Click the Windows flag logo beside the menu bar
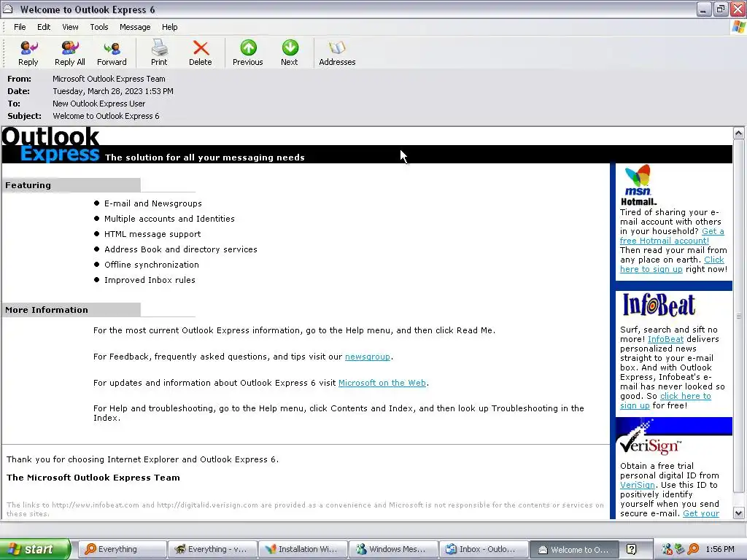This screenshot has height=560, width=747. point(739,27)
